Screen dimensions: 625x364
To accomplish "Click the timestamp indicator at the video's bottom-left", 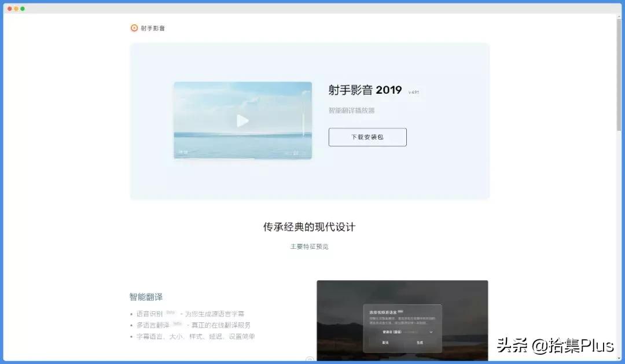I will tap(183, 152).
